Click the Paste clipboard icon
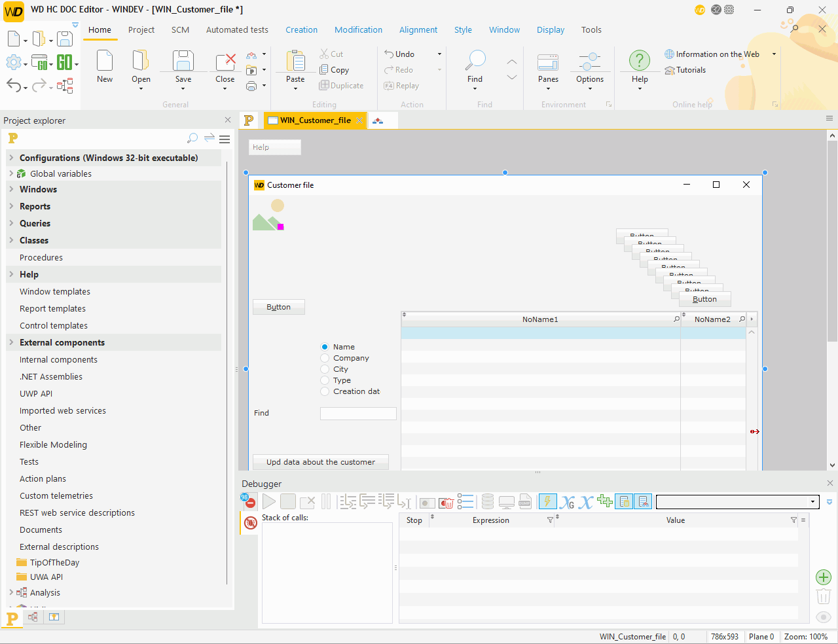Screen dimensions: 838x644 click(x=295, y=60)
